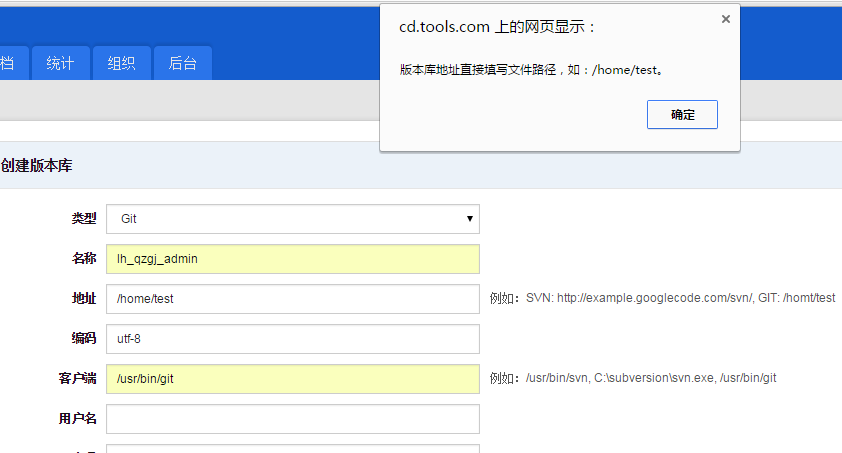Click the 客户端 field label
Viewport: 842px width, 453px height.
coord(77,378)
